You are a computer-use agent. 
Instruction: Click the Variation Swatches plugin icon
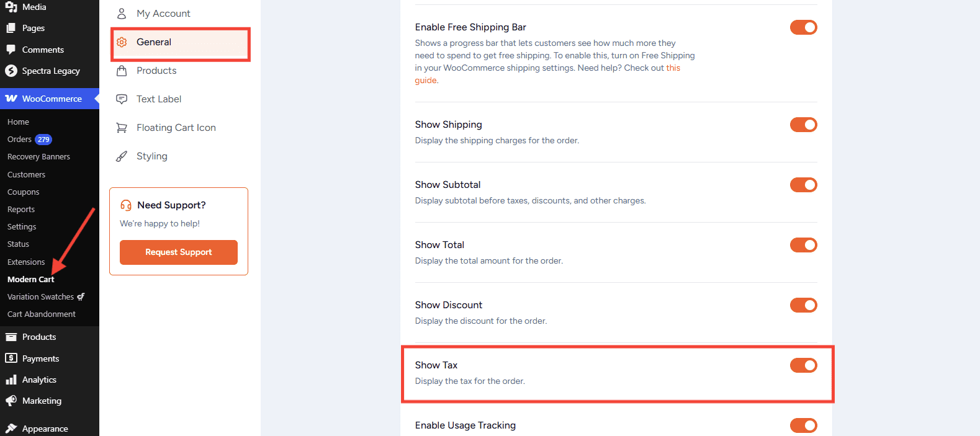click(81, 297)
